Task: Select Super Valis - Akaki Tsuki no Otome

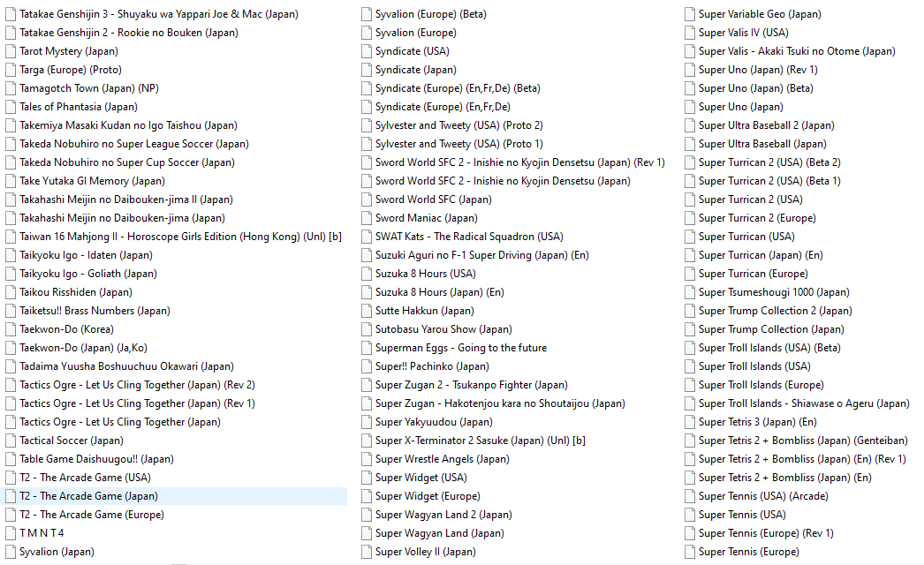Action: coord(797,51)
